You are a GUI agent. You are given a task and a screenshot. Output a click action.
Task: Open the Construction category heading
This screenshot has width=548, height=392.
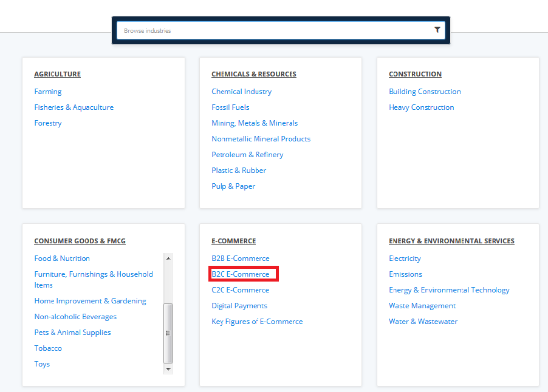click(415, 74)
